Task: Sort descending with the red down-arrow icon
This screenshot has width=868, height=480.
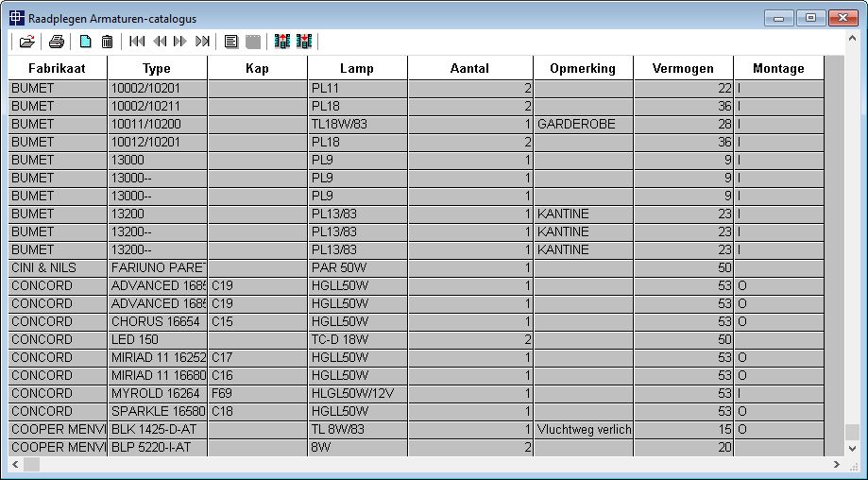Action: (x=304, y=42)
